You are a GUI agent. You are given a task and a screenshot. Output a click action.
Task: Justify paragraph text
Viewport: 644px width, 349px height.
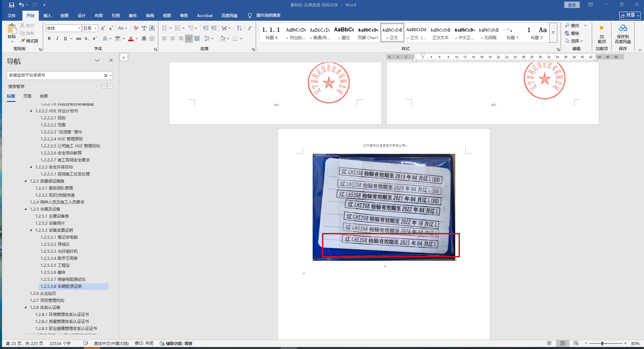pos(189,38)
